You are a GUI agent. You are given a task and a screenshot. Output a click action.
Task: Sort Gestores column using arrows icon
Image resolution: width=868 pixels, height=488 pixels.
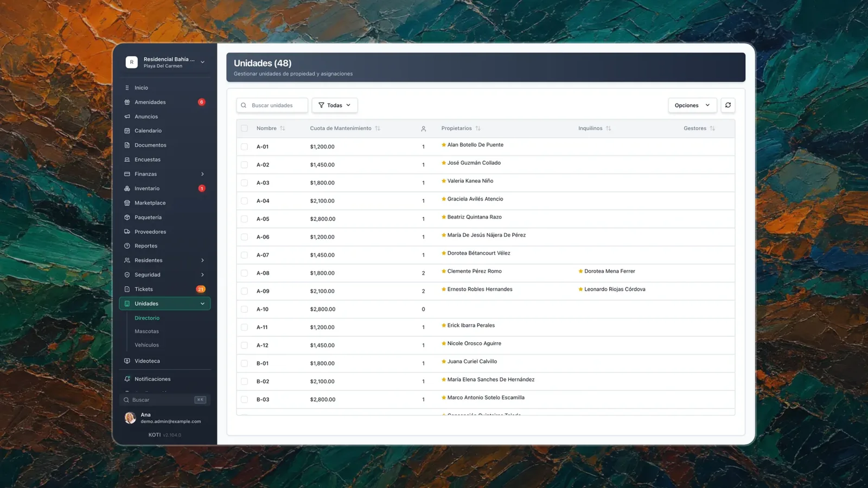tap(712, 129)
